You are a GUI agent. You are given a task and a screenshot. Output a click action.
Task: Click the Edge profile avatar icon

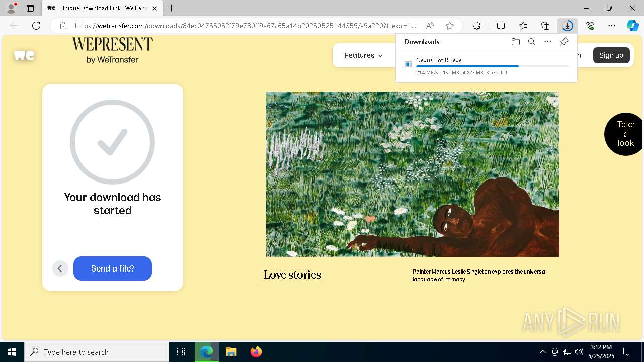(x=11, y=8)
